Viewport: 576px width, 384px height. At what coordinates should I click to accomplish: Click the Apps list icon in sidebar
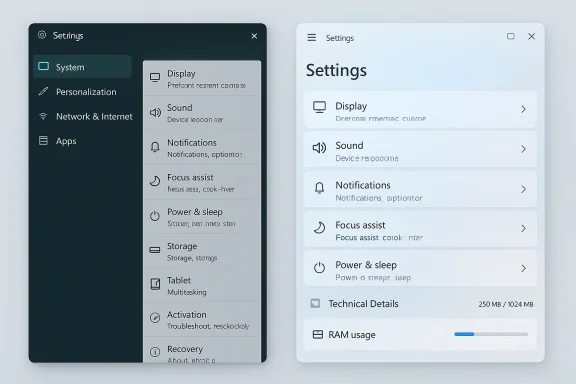pyautogui.click(x=43, y=141)
